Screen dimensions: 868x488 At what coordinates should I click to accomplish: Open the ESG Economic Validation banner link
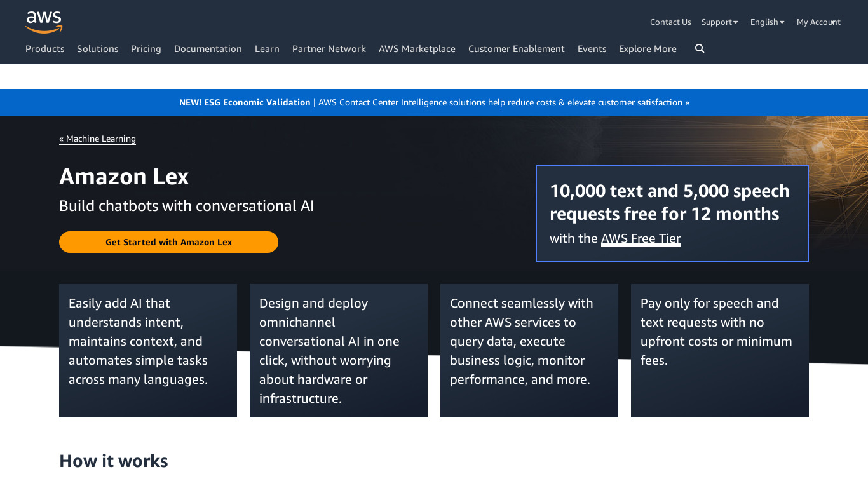coord(434,102)
